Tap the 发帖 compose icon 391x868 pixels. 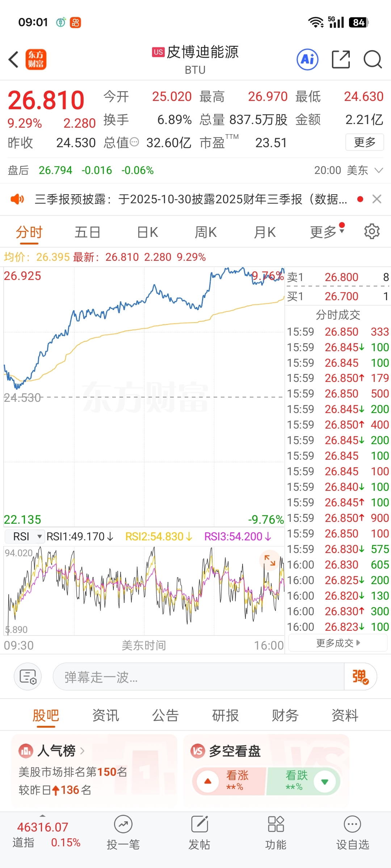[199, 825]
